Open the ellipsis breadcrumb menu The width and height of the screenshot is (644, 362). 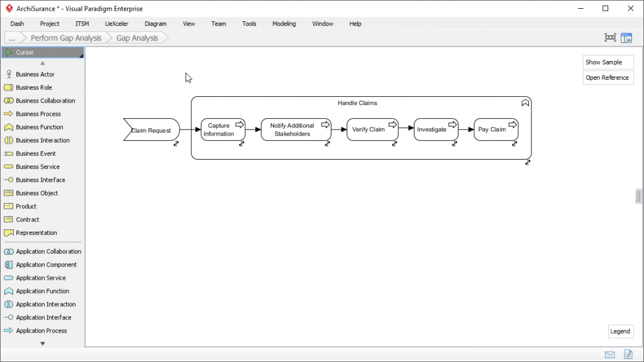[12, 38]
